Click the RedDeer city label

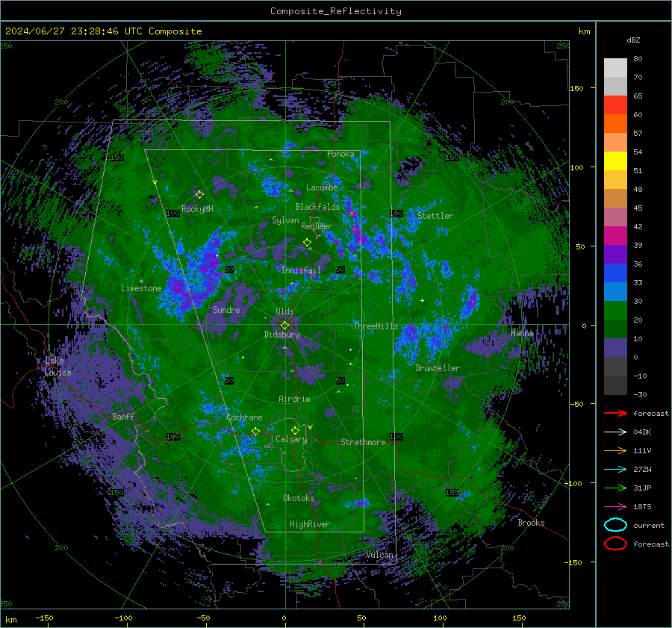tap(317, 226)
